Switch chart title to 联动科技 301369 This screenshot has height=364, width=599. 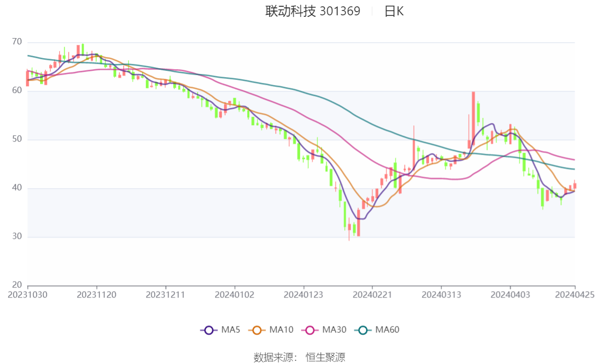click(312, 11)
